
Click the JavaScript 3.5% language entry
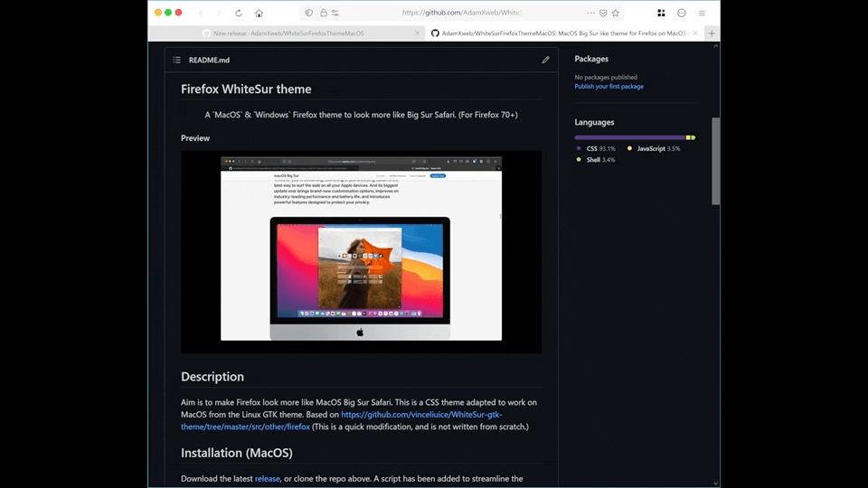(x=654, y=148)
